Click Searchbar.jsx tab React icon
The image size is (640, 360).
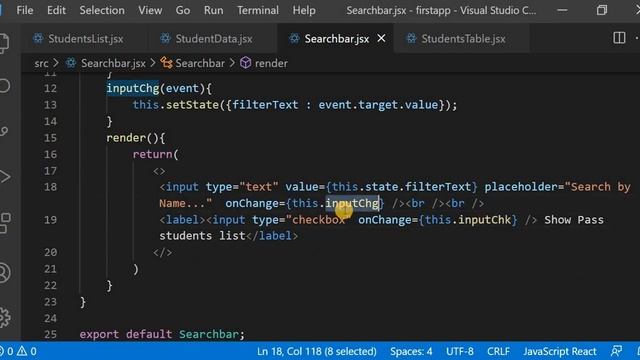294,38
